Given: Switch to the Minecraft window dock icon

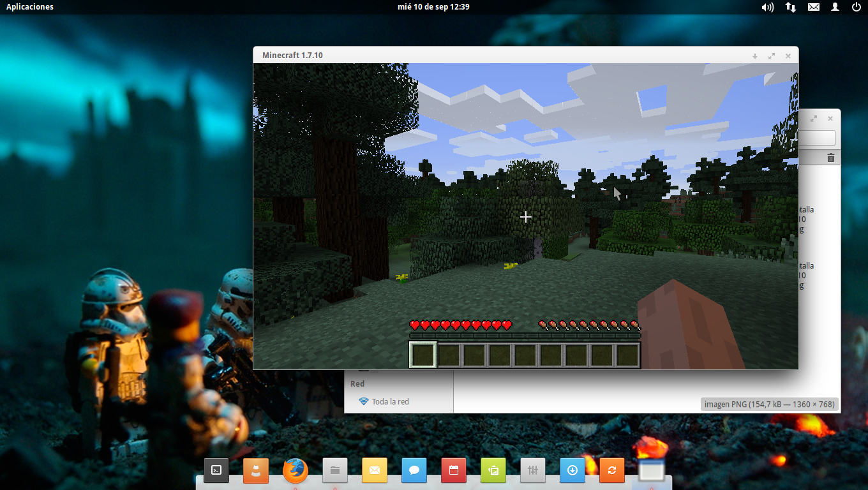Looking at the screenshot, I should (652, 470).
